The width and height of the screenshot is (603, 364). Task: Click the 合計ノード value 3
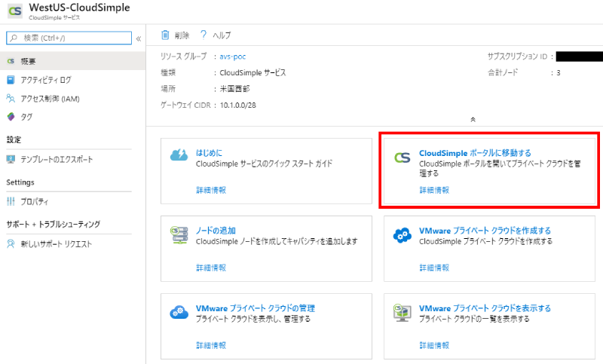click(559, 72)
